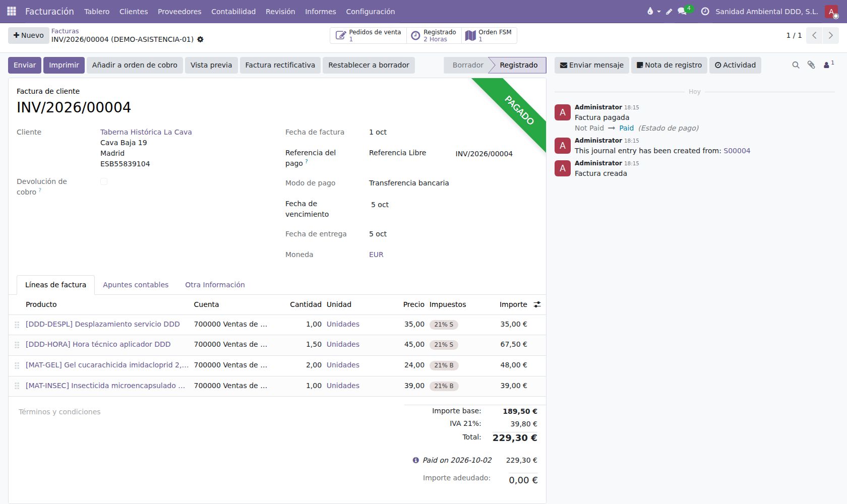Open the user avatar menu
Screen dimensions: 847x504
[831, 11]
